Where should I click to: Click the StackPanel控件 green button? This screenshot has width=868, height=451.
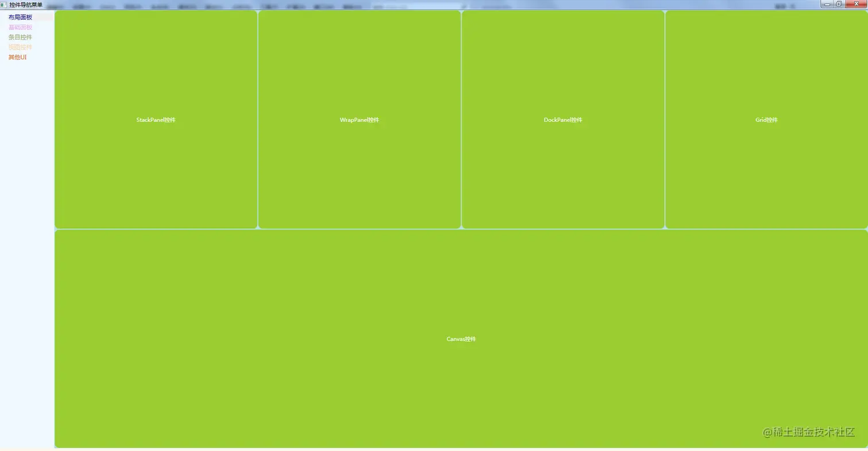[156, 120]
